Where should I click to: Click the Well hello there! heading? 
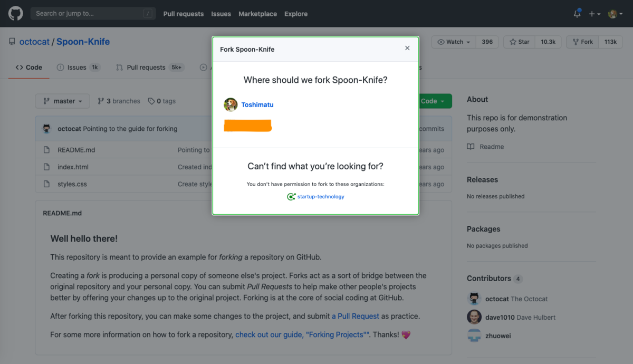[x=84, y=238]
